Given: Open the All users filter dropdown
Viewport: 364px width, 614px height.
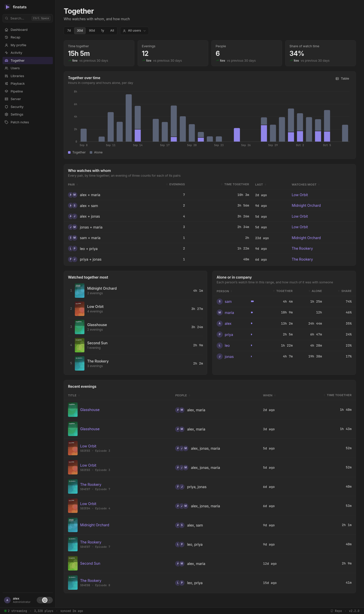Looking at the screenshot, I should [134, 31].
